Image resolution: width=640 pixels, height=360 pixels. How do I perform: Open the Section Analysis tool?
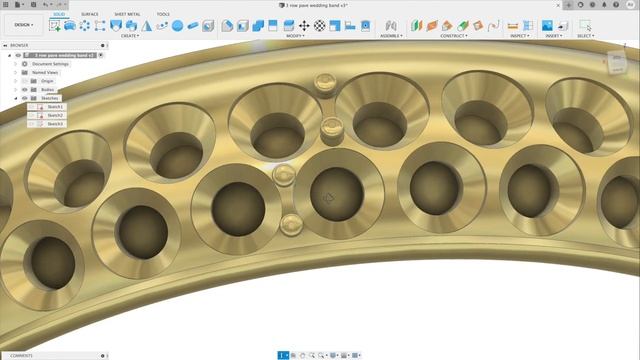pos(528,26)
